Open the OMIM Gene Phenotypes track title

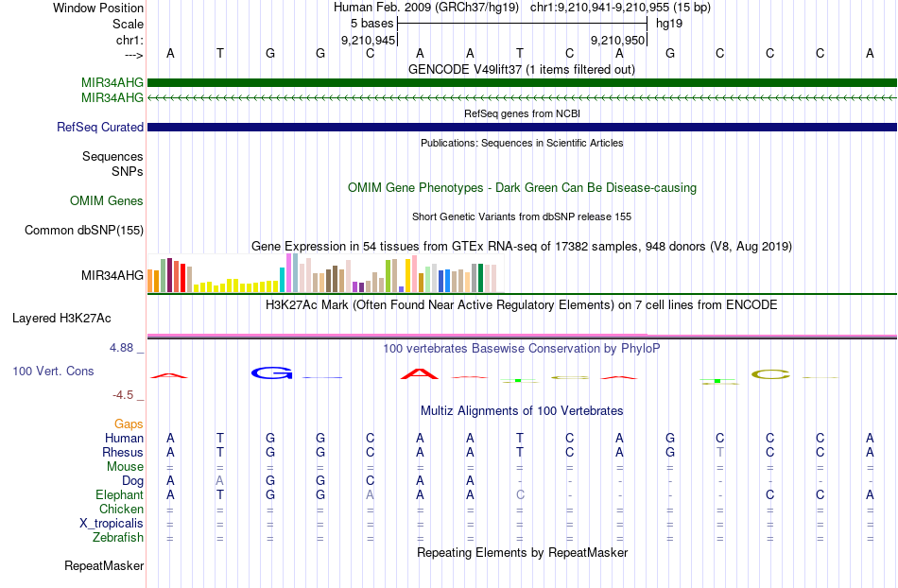pos(522,188)
